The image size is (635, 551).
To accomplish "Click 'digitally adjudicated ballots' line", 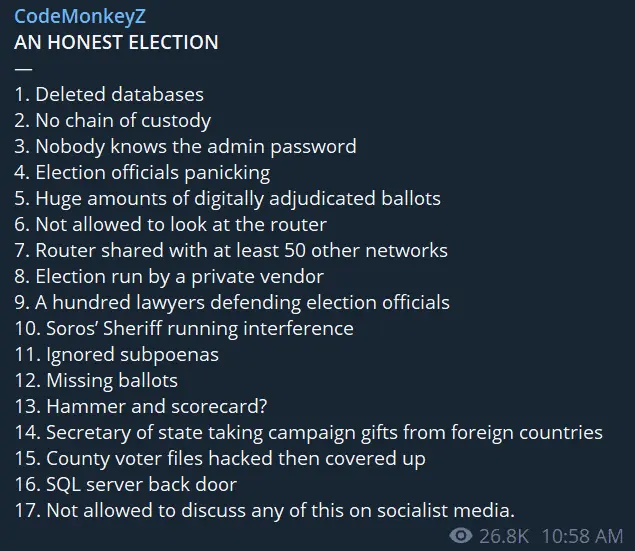I will [x=227, y=199].
